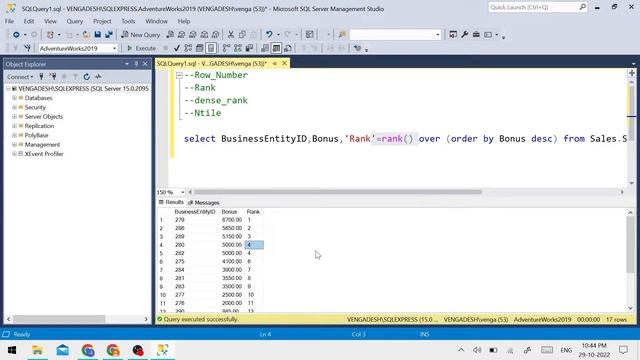Click the Change Connection icon
The image size is (640, 360).
[27, 48]
